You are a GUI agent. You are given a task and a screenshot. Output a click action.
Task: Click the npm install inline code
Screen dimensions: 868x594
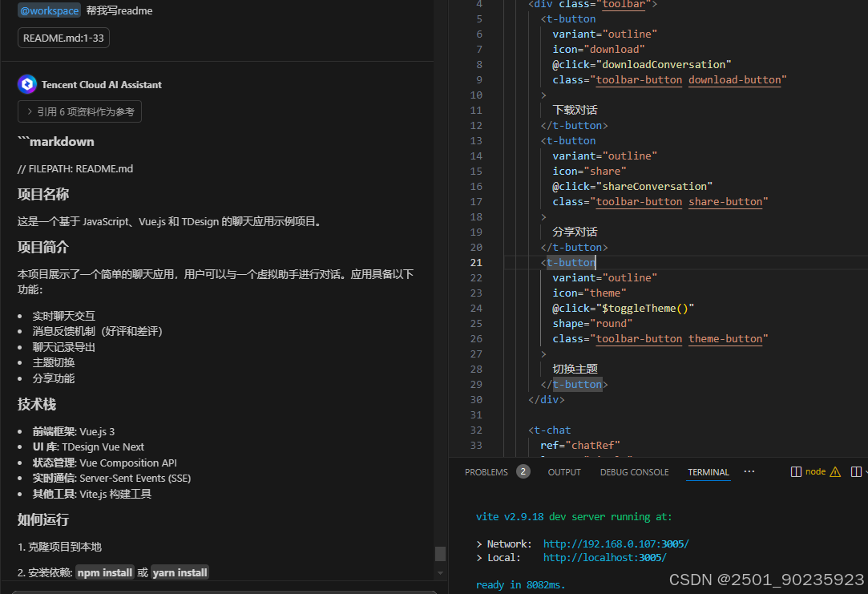click(105, 572)
